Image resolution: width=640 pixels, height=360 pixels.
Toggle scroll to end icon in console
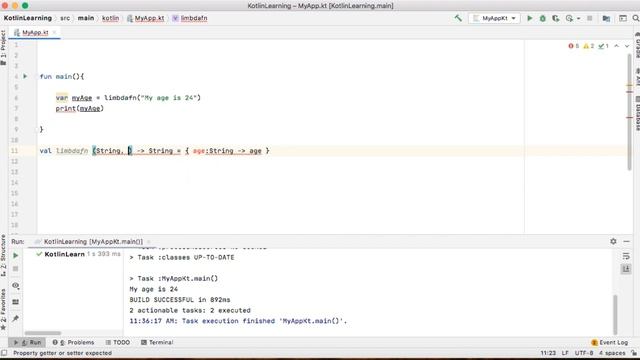626,269
